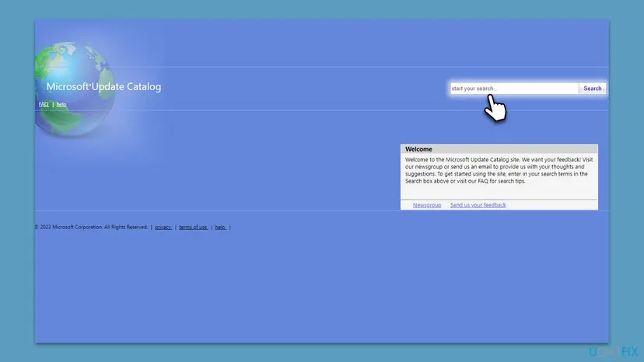Open the help link beside FAQ
The height and width of the screenshot is (362, 644).
tap(61, 104)
